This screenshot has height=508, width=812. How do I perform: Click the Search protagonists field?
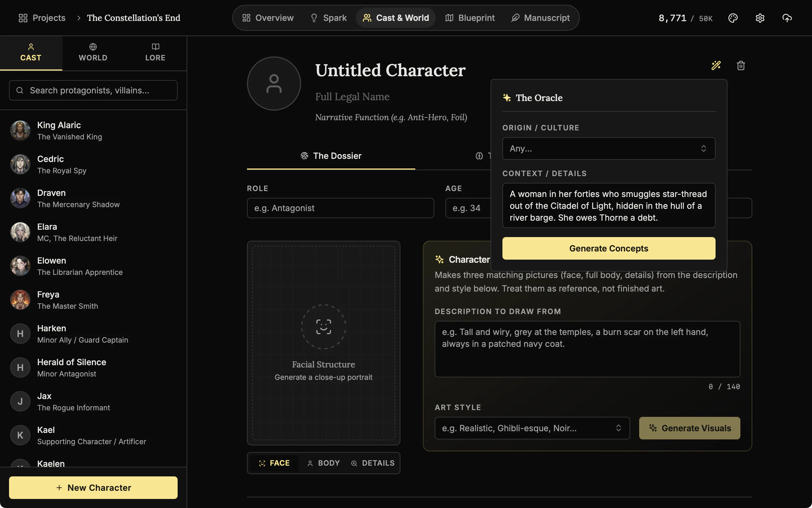93,90
